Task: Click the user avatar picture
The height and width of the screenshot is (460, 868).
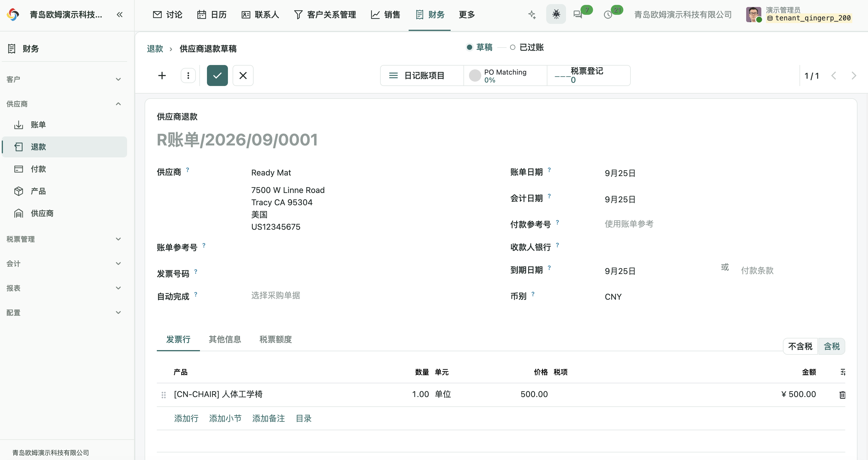Action: click(753, 15)
